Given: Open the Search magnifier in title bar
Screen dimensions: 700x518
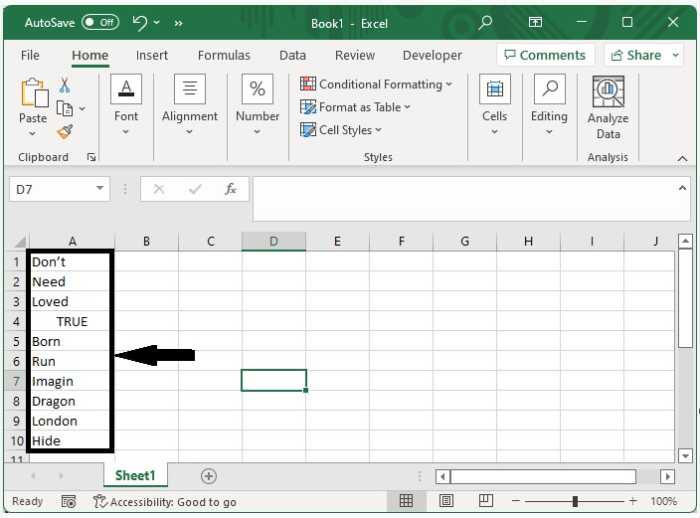Looking at the screenshot, I should pyautogui.click(x=485, y=22).
